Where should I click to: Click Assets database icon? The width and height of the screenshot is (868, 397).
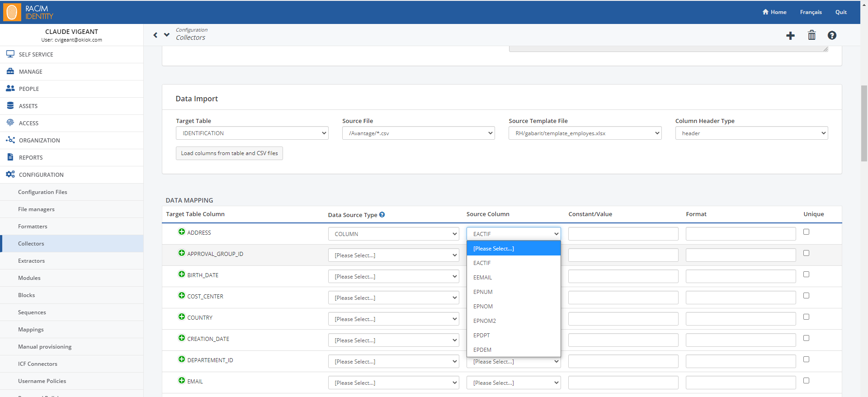click(10, 106)
